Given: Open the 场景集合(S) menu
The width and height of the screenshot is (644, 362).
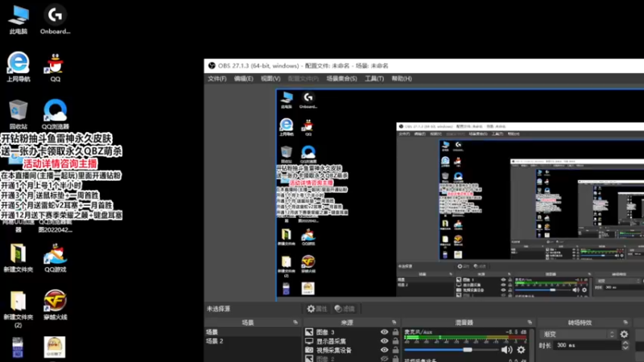Looking at the screenshot, I should tap(341, 78).
